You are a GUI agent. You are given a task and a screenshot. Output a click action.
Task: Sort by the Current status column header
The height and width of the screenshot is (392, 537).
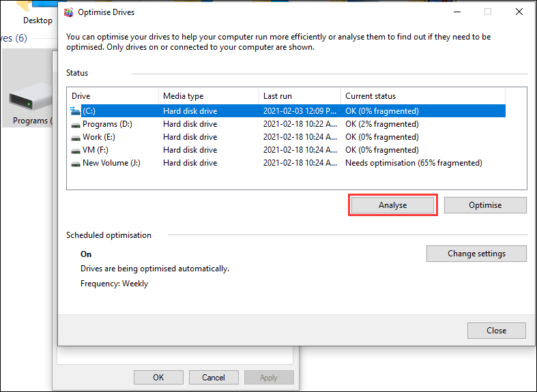point(423,96)
